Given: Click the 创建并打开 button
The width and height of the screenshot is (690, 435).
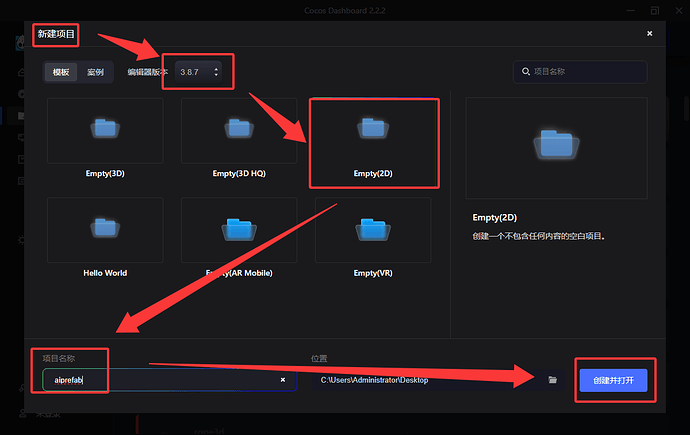Looking at the screenshot, I should (613, 380).
